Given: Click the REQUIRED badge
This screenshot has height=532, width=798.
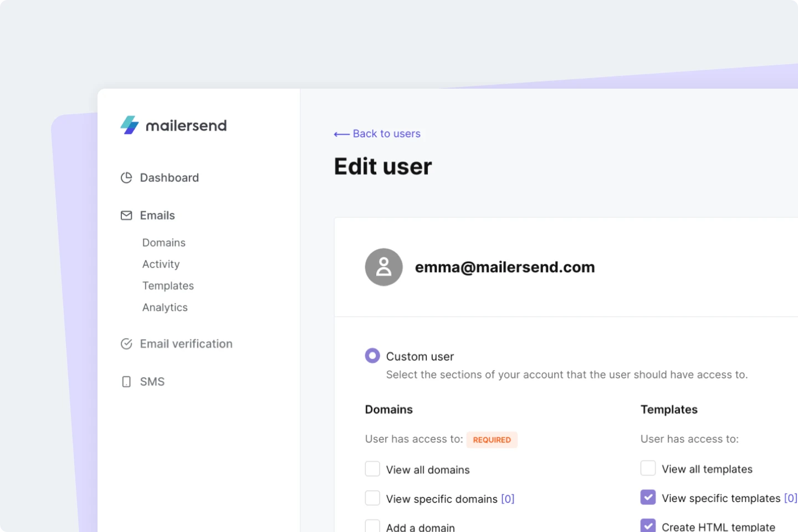Looking at the screenshot, I should point(492,440).
